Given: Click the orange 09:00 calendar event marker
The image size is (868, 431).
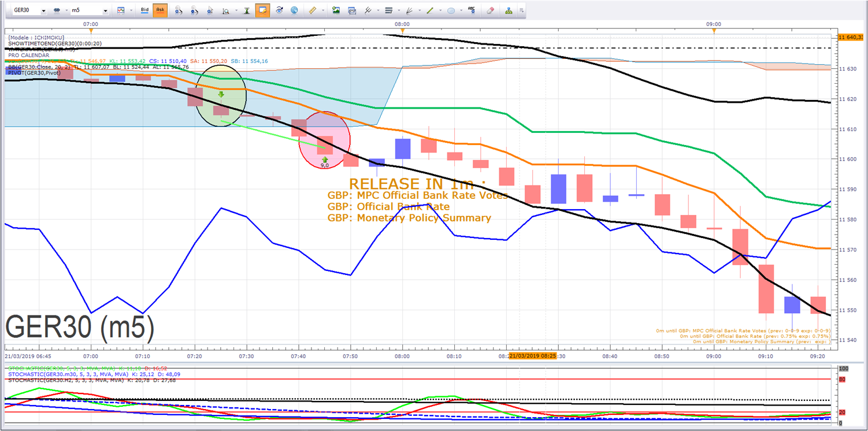Looking at the screenshot, I should pyautogui.click(x=714, y=31).
